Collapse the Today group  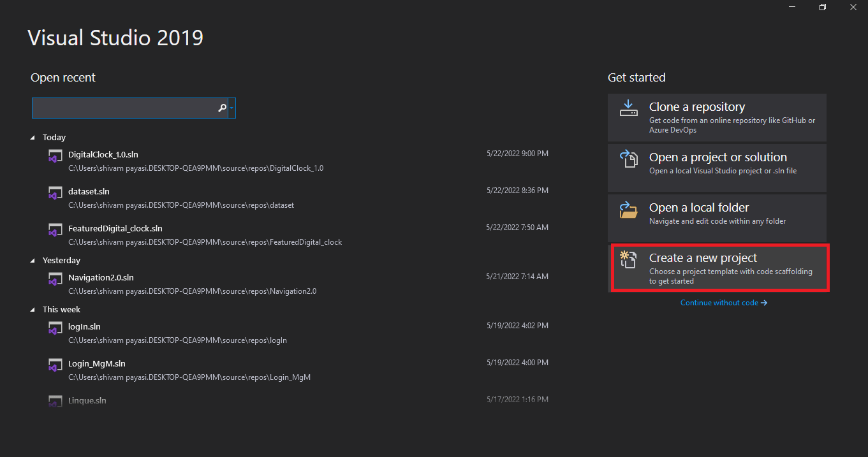(x=33, y=138)
